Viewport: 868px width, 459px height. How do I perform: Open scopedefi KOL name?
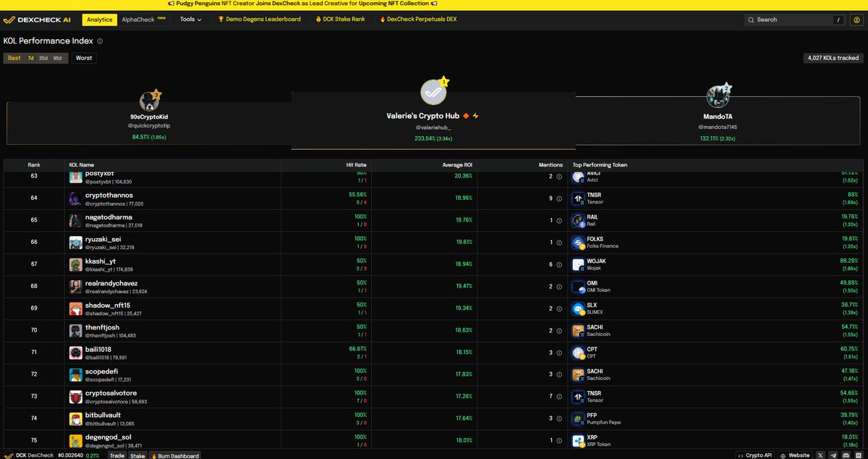tap(101, 371)
